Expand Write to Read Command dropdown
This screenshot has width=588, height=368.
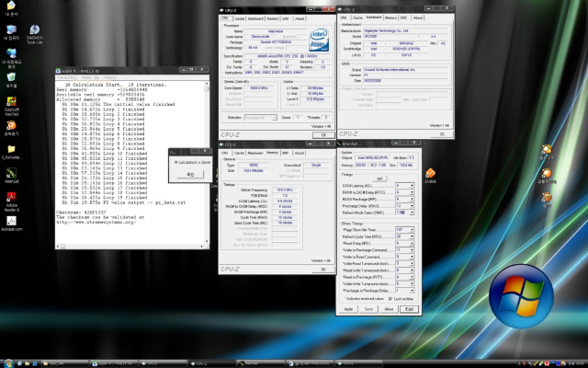click(x=412, y=257)
